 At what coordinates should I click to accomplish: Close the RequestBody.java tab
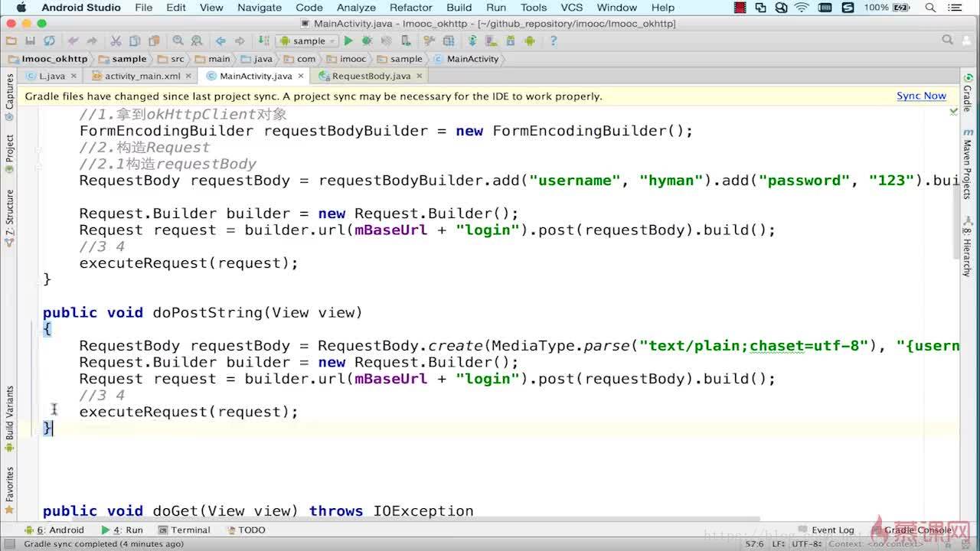[420, 76]
